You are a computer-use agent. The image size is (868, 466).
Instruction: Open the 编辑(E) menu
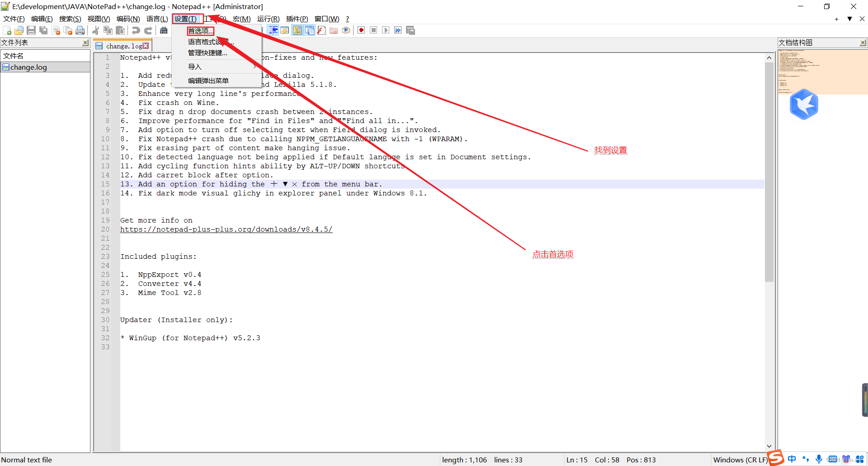click(42, 19)
